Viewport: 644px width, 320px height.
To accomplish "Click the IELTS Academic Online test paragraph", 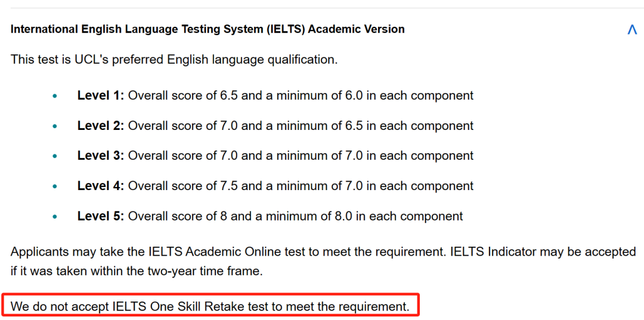I will click(x=323, y=262).
